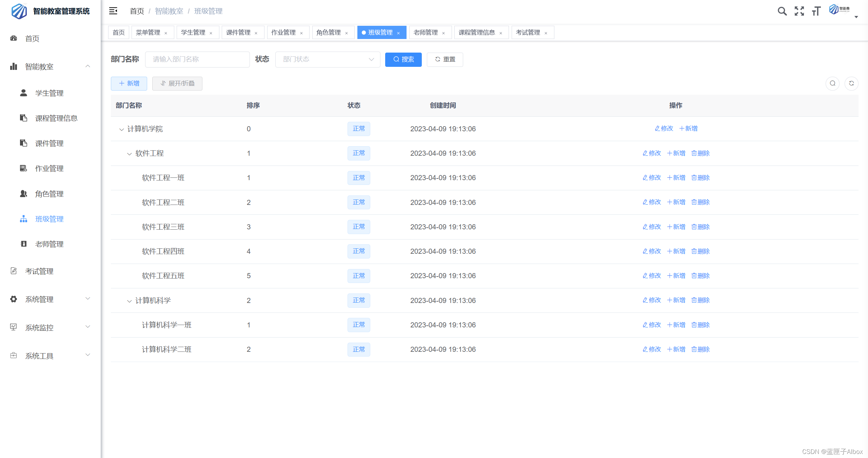Screen dimensions: 868x458
Task: Collapse the 计算机学院 tree row
Action: 121,129
